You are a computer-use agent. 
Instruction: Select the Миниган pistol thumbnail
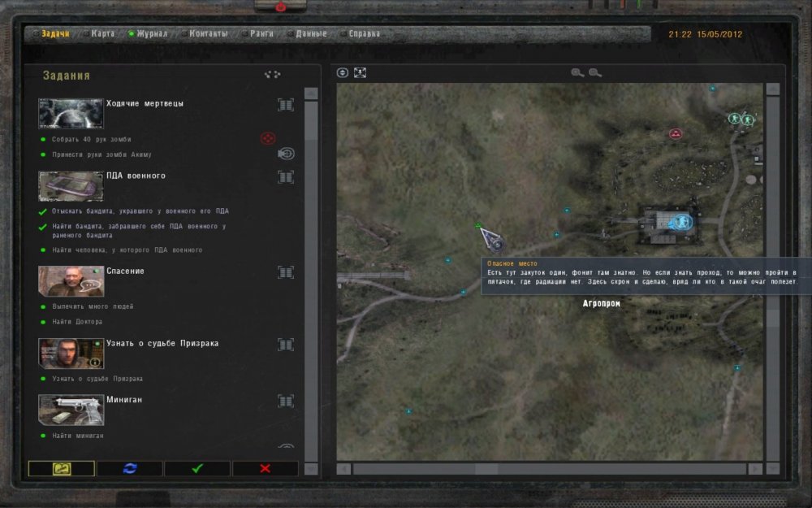click(x=71, y=410)
